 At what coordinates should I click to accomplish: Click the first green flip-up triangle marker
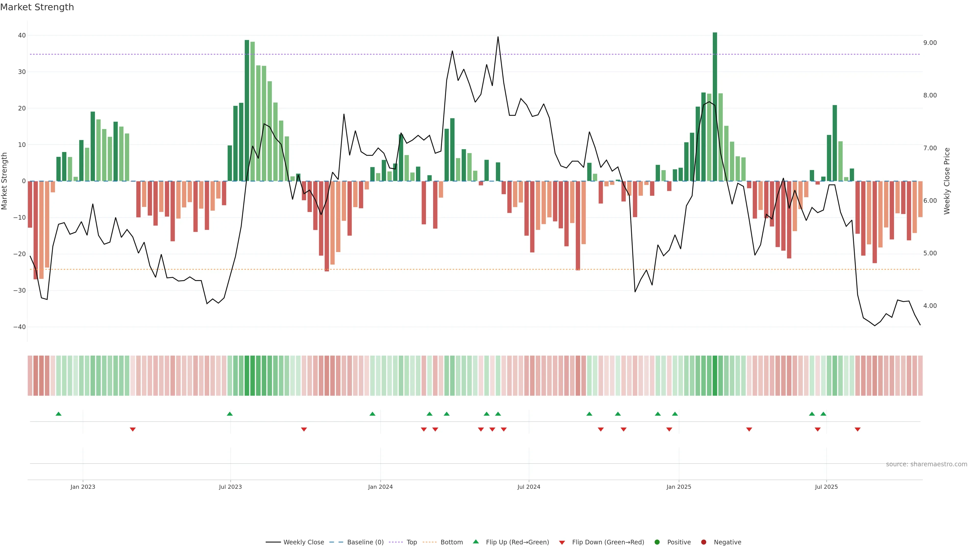point(59,414)
